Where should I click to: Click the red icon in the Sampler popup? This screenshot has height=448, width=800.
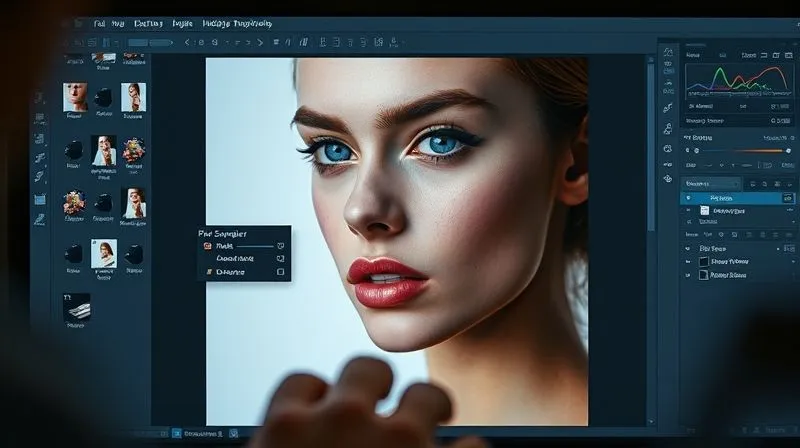coord(208,246)
